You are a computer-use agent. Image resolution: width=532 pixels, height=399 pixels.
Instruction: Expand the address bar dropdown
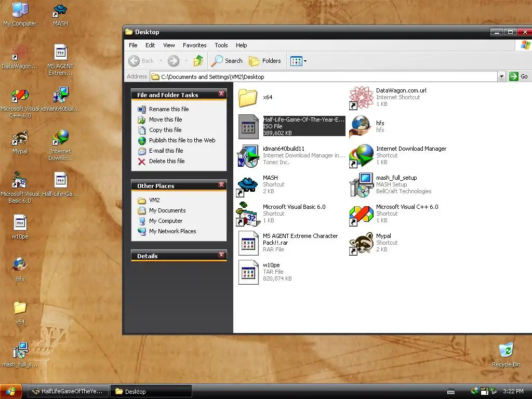click(x=501, y=77)
